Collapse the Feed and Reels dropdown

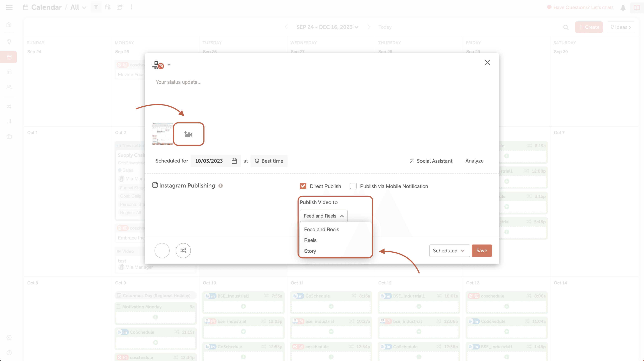[323, 216]
